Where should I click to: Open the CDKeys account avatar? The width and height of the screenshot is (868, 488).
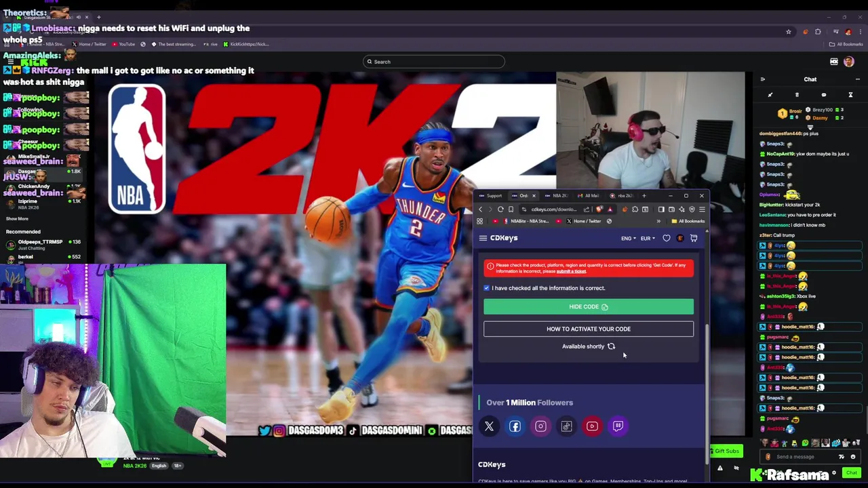click(x=680, y=238)
